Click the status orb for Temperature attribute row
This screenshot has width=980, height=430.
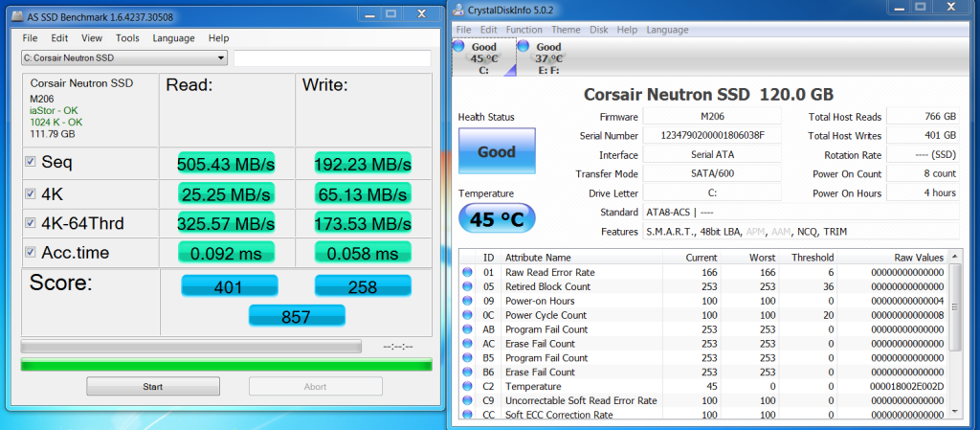[x=467, y=386]
